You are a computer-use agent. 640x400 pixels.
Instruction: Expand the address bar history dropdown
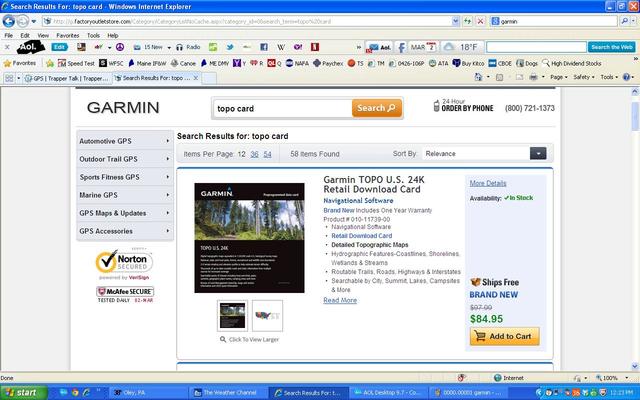(456, 21)
